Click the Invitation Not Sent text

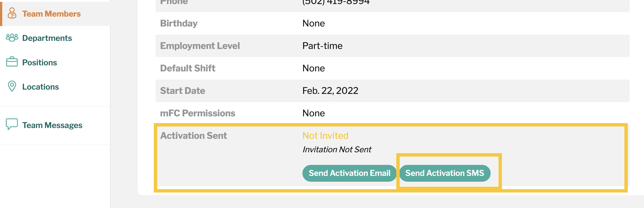point(337,149)
